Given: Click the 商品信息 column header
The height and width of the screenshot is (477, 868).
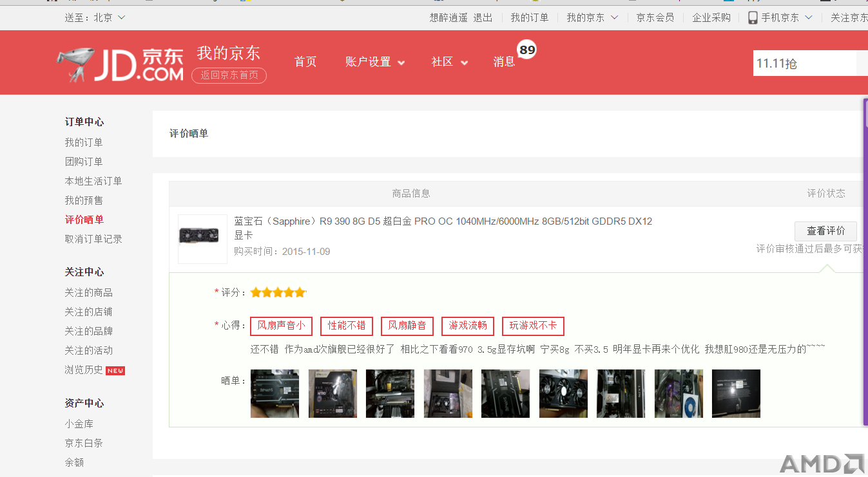Looking at the screenshot, I should 411,193.
